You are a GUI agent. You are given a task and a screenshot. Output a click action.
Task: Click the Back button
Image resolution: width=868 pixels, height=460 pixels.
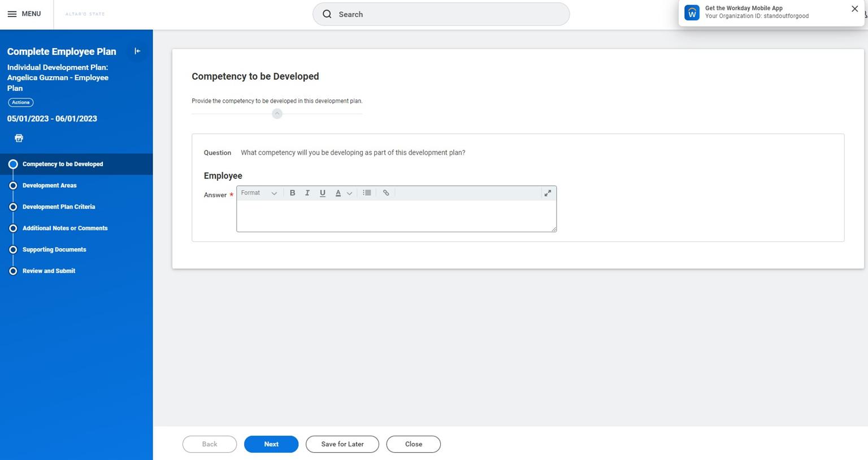(210, 444)
